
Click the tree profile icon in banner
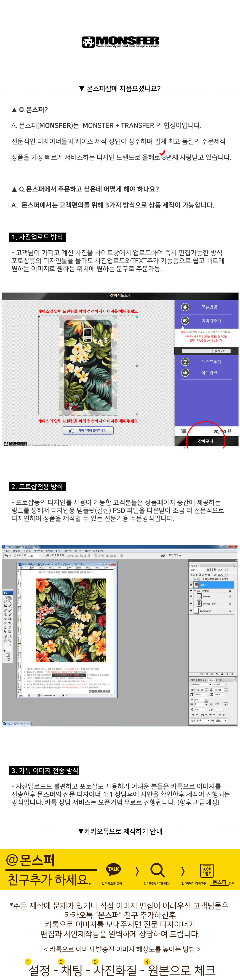coord(206,870)
